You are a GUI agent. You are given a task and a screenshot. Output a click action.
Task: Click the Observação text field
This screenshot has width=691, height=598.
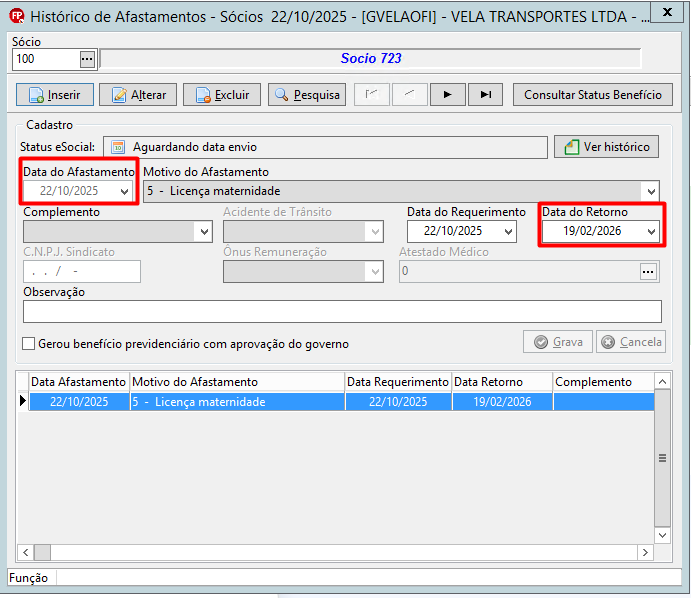click(342, 312)
